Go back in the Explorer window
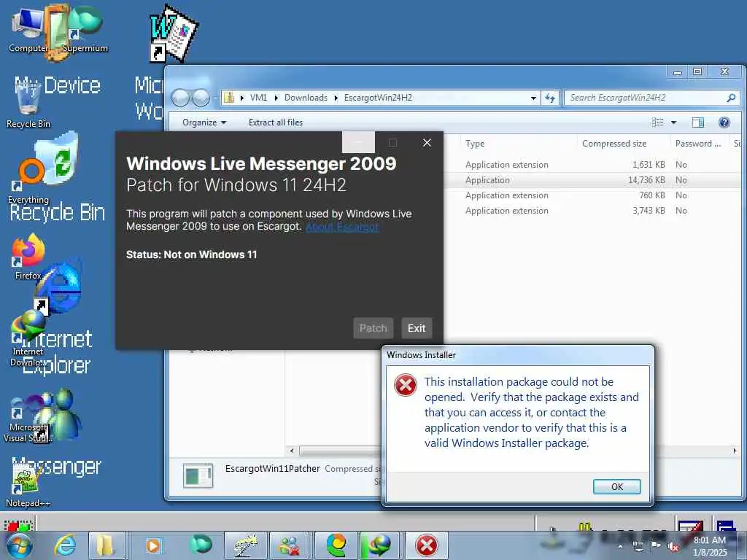 (x=181, y=98)
